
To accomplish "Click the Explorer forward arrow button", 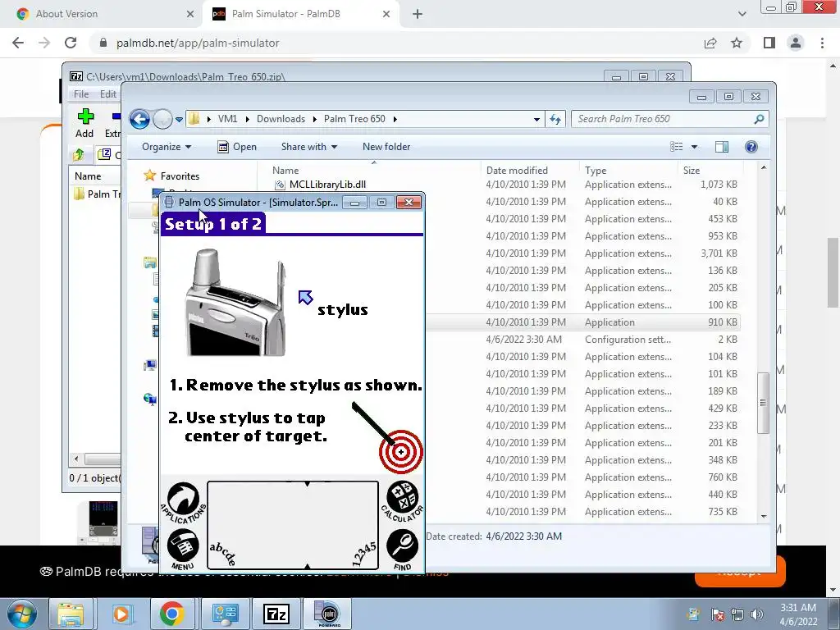I will (162, 119).
